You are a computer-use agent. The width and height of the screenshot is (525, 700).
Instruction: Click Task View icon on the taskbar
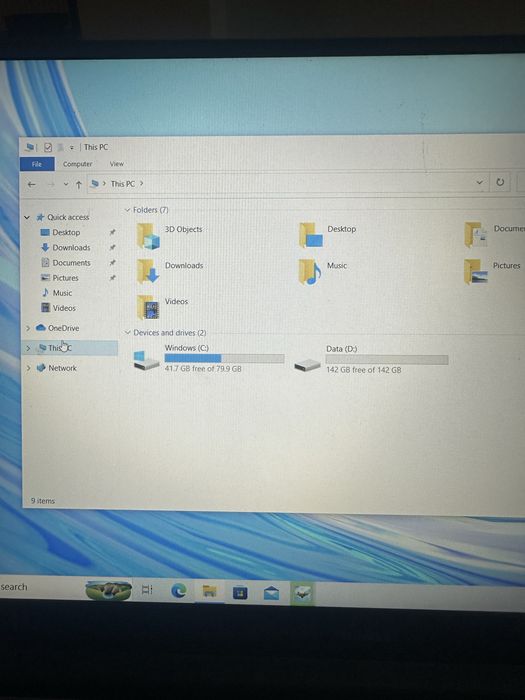tap(147, 590)
